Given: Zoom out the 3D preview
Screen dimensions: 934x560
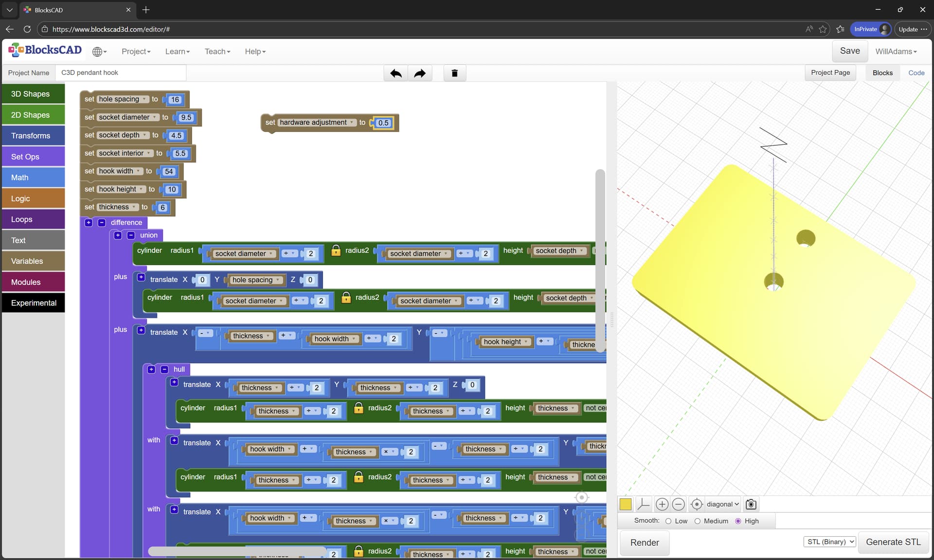Looking at the screenshot, I should point(678,504).
